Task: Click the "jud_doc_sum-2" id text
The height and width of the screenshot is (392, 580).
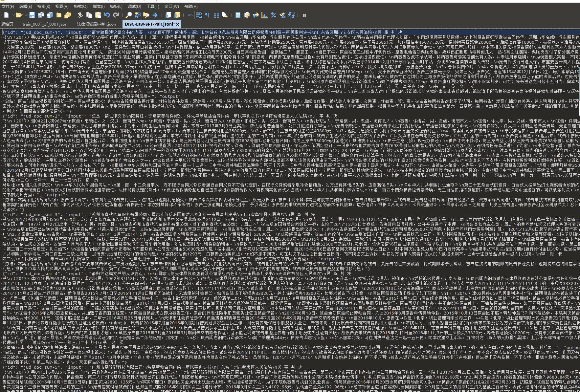Action: point(41,116)
